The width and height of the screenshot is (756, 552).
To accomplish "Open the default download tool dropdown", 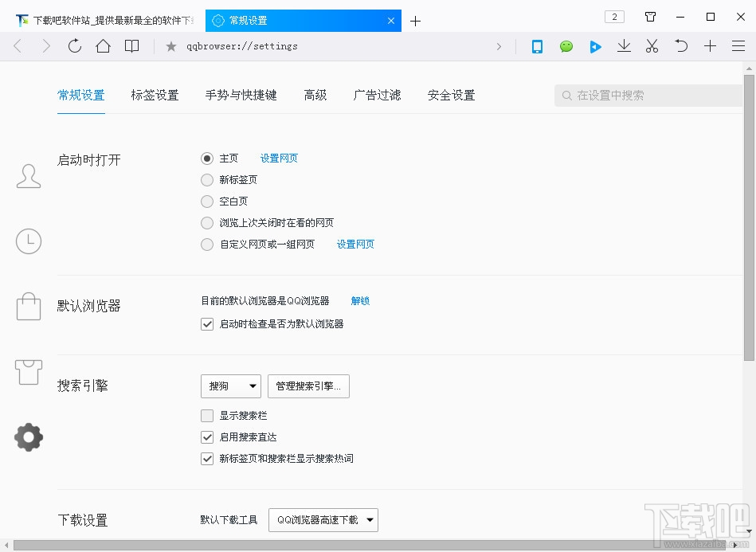I will point(323,519).
